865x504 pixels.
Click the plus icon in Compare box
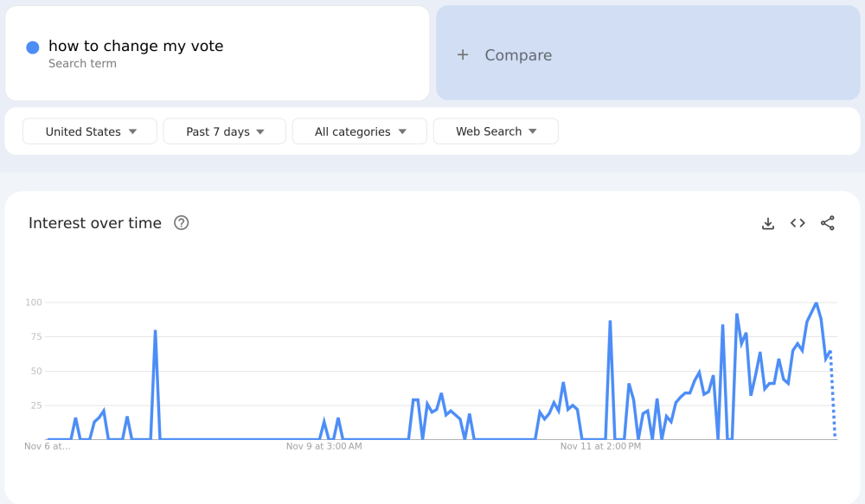[463, 55]
